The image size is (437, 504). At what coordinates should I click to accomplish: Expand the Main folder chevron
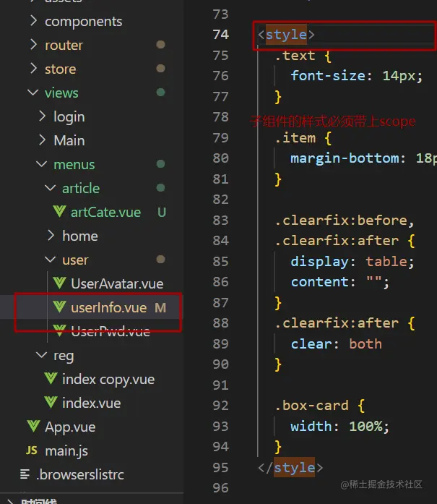[x=42, y=140]
